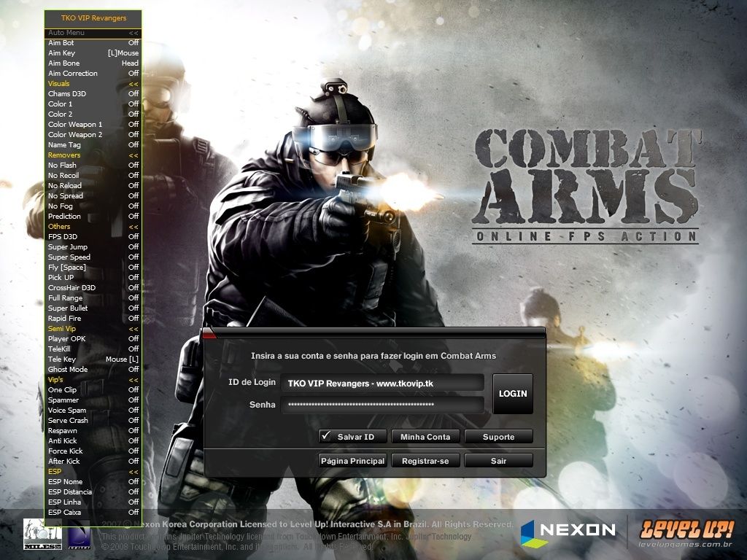Select the Player OPK menu row
Image resolution: width=747 pixels, height=560 pixels.
(x=93, y=338)
